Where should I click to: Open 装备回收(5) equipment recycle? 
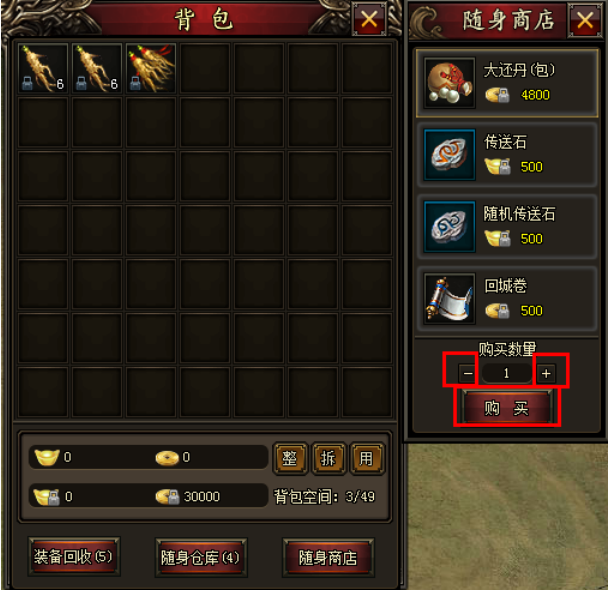coord(73,556)
